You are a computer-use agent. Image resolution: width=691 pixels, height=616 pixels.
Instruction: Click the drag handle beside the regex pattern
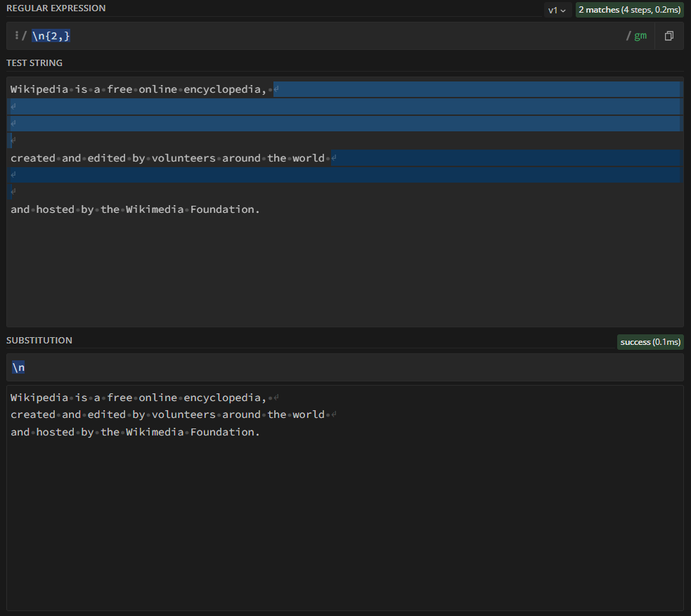click(17, 35)
